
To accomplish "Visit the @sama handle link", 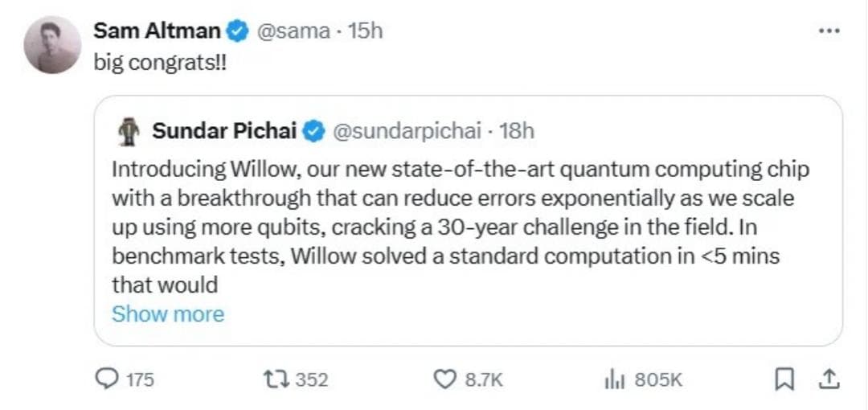I will (x=293, y=31).
